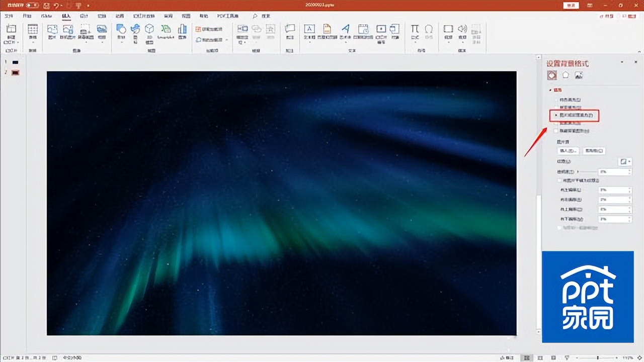The height and width of the screenshot is (362, 644).
Task: Insert a Comment from the ribbon
Action: pos(290,29)
